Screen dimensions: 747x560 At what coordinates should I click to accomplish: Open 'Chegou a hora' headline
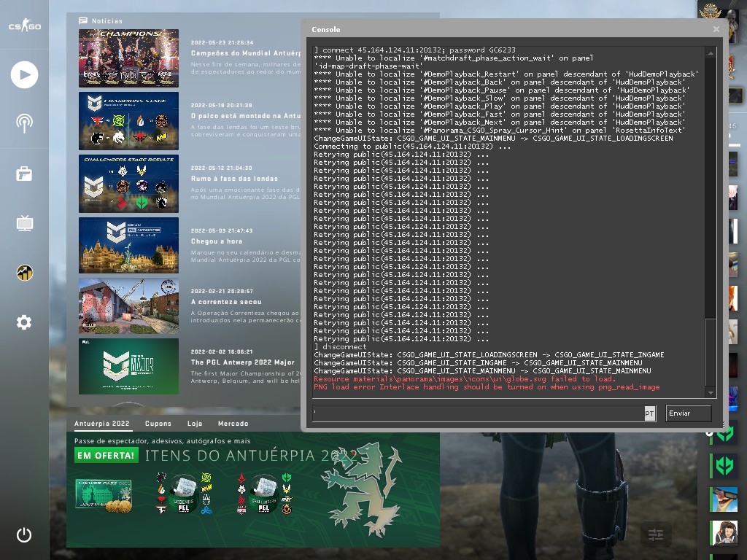[x=216, y=241]
